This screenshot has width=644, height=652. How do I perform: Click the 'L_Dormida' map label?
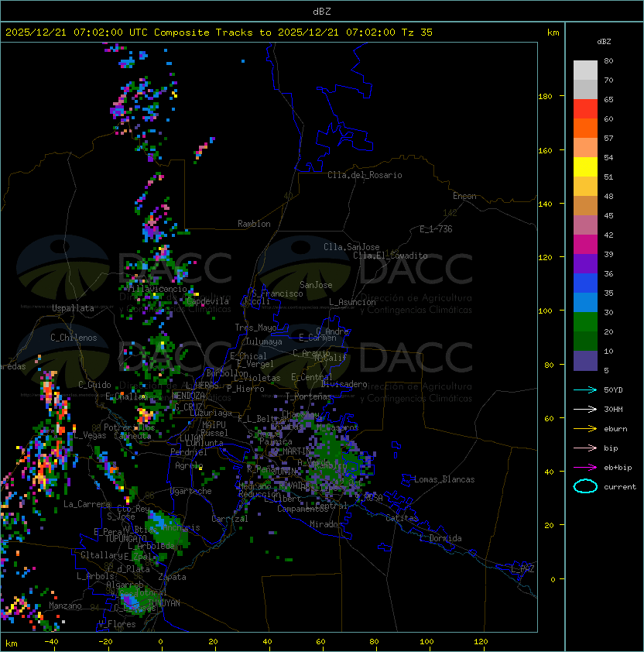[x=440, y=538]
